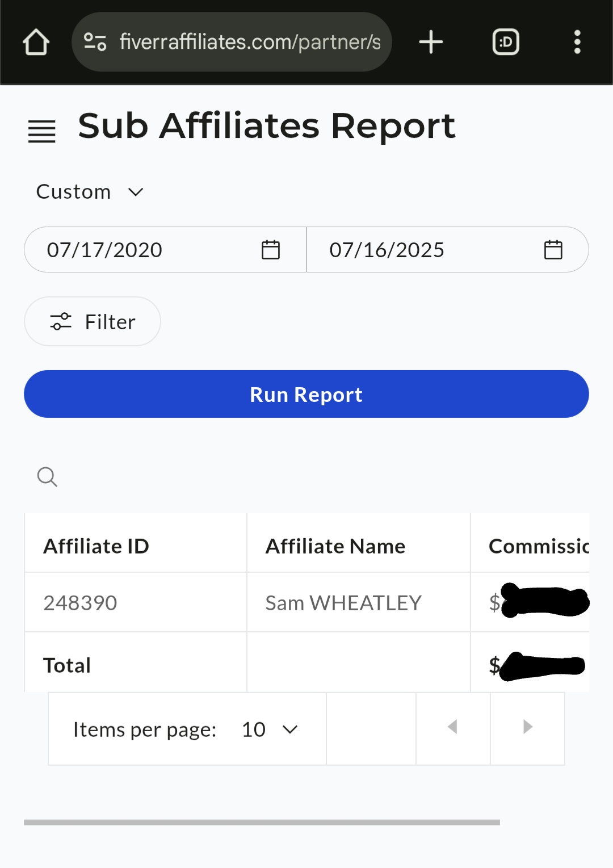Go to previous results page
This screenshot has height=868, width=613.
pyautogui.click(x=453, y=727)
